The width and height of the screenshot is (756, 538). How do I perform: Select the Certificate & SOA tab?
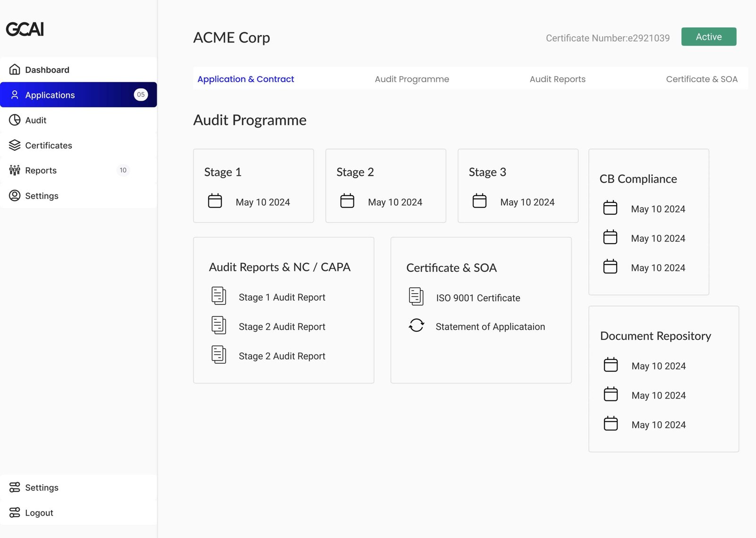[x=701, y=79]
